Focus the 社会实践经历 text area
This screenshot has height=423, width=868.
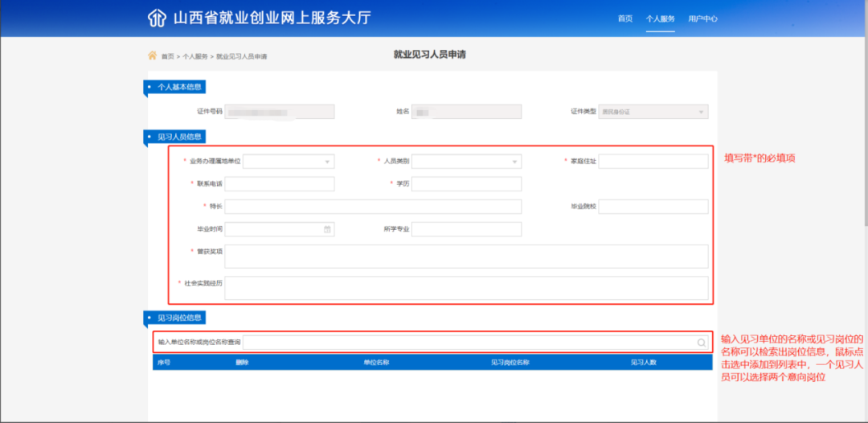coord(466,287)
